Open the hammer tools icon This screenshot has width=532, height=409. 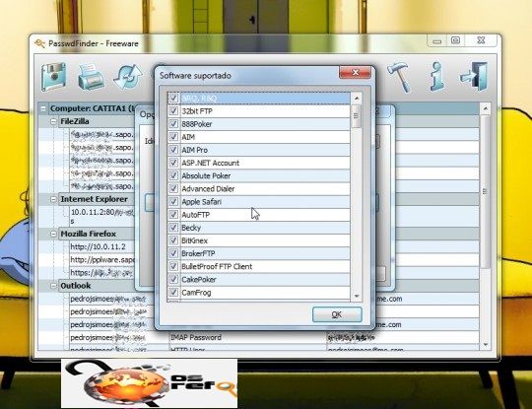pyautogui.click(x=399, y=77)
